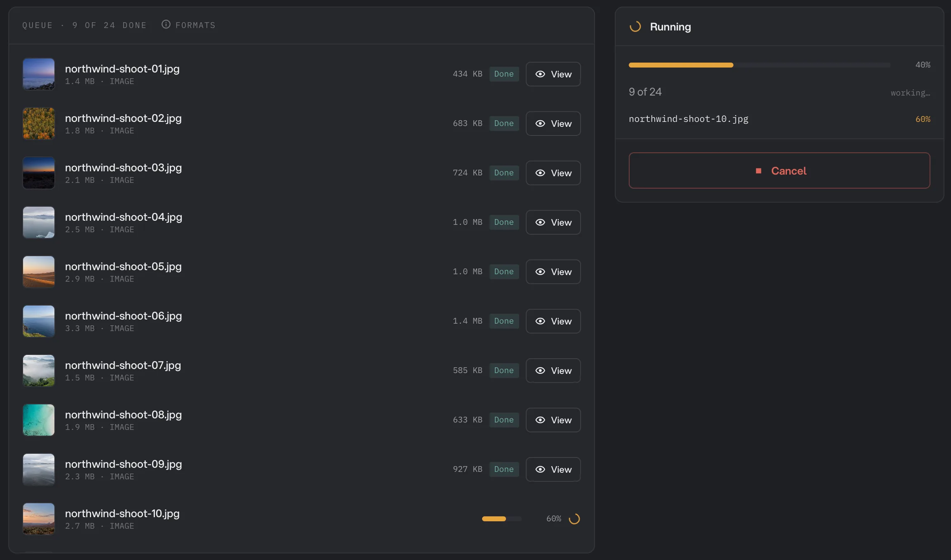Screen dimensions: 951x560
Task: Preview output of northwind-shoot-08.jpg
Action: (x=553, y=420)
